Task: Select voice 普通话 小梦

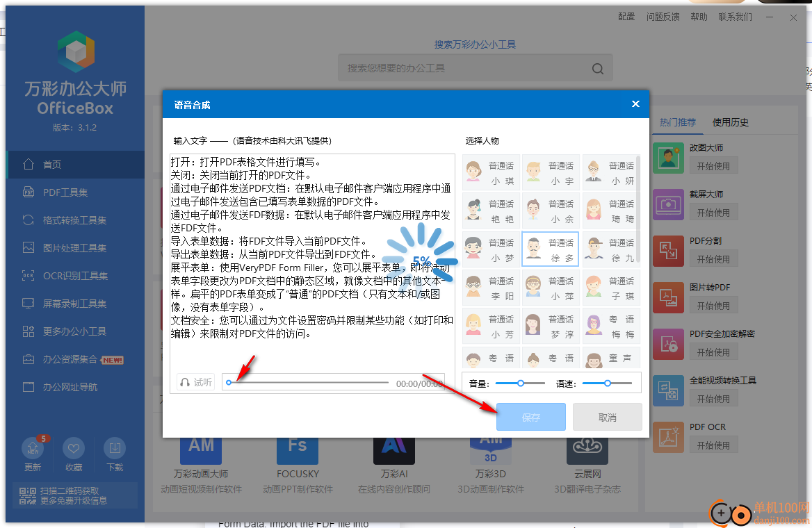Action: pos(490,249)
